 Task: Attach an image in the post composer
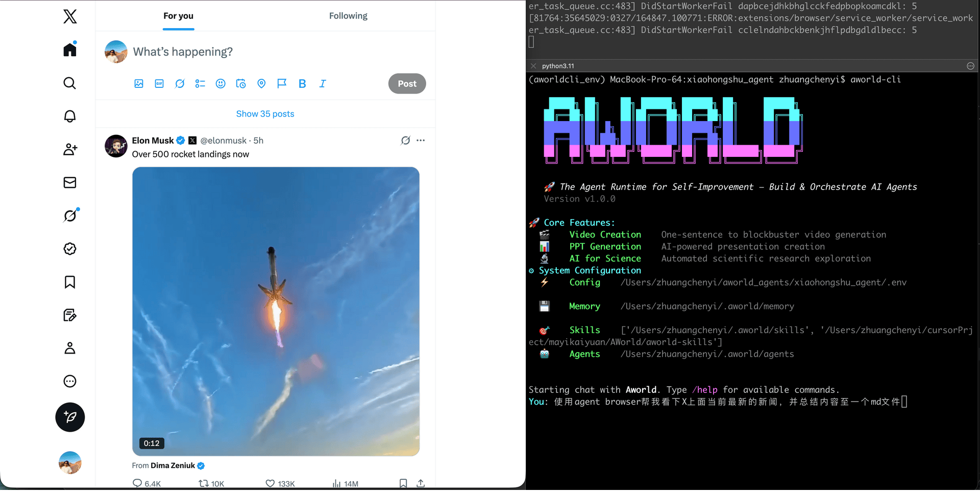point(138,83)
